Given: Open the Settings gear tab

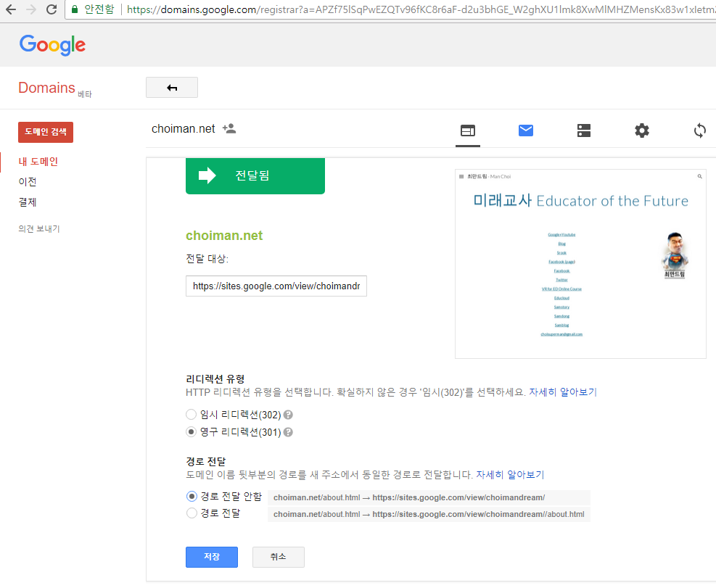Looking at the screenshot, I should (x=641, y=131).
